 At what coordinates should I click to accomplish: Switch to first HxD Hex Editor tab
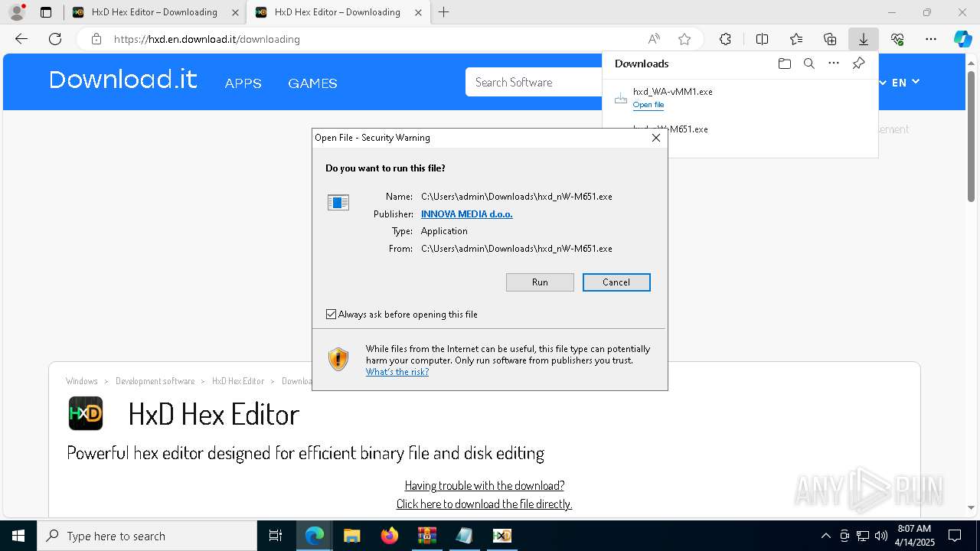tap(154, 12)
